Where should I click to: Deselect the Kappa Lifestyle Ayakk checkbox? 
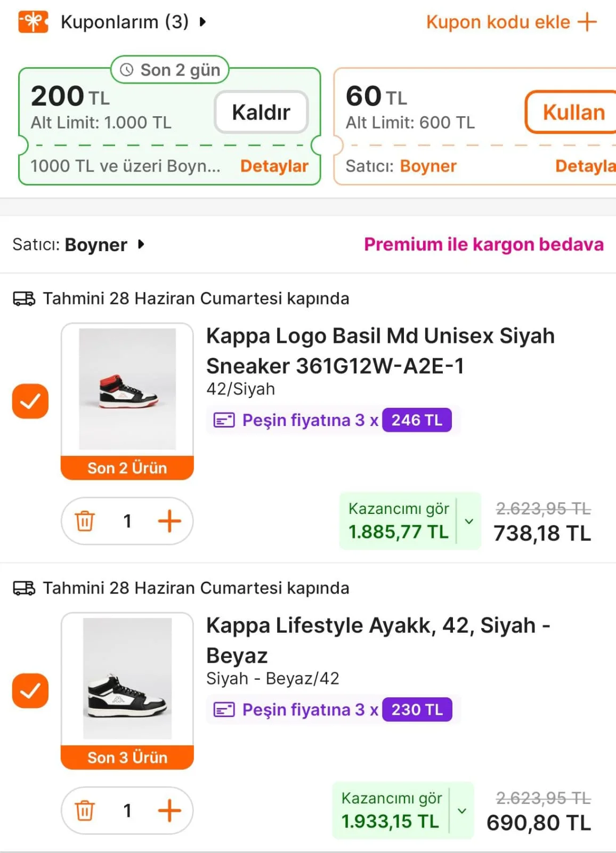[x=30, y=690]
